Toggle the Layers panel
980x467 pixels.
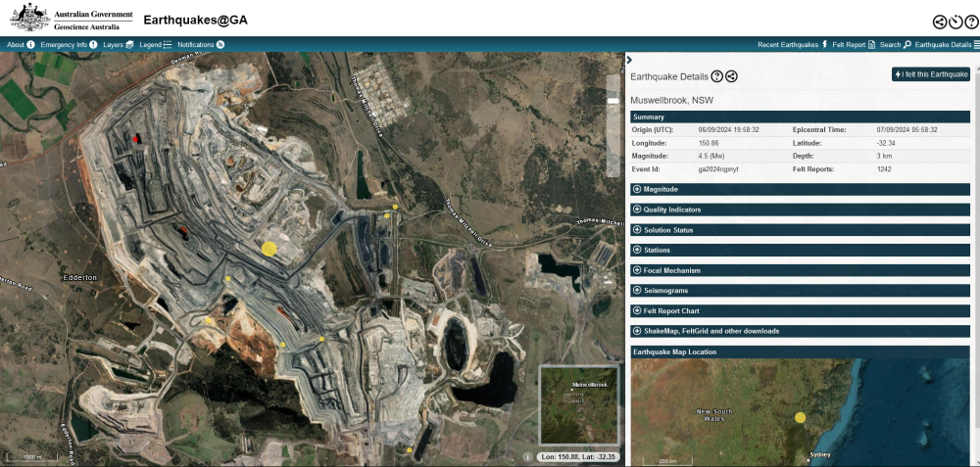pos(119,44)
